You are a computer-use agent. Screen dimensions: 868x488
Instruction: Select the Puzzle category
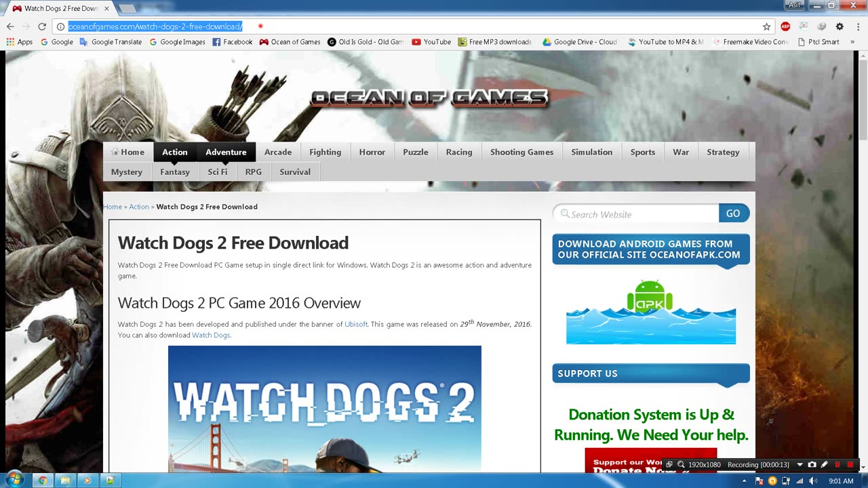416,152
